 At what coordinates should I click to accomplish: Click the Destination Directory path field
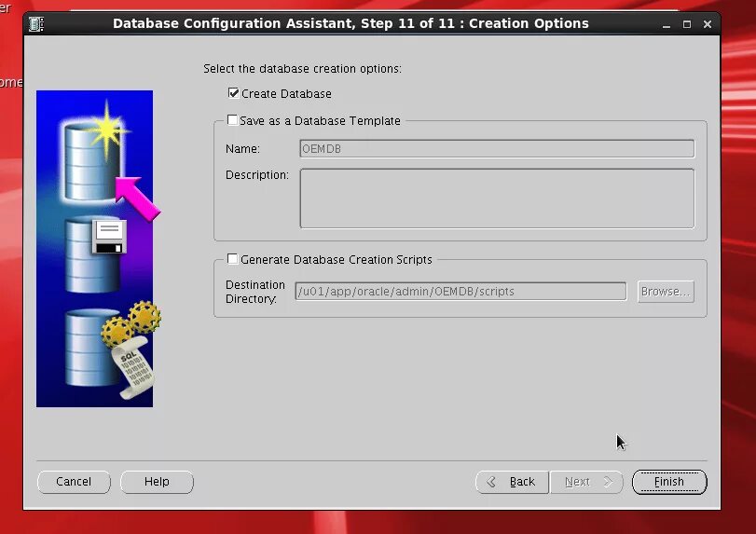[x=460, y=291]
